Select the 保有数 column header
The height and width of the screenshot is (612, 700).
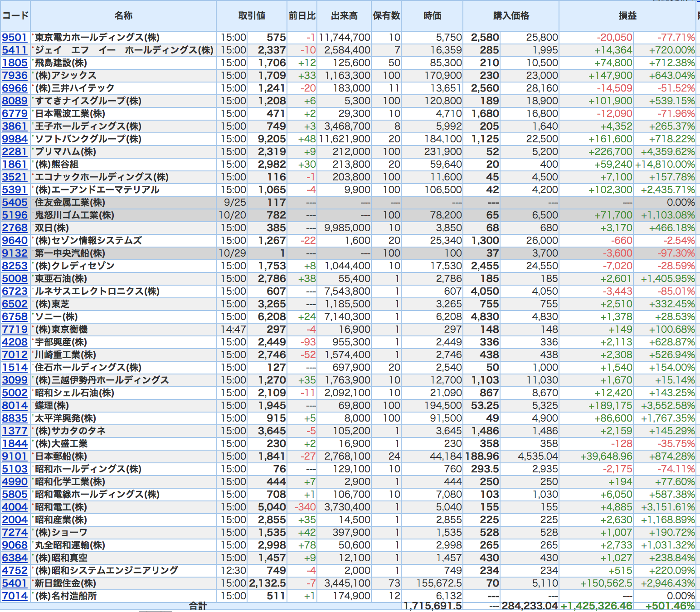coord(386,16)
